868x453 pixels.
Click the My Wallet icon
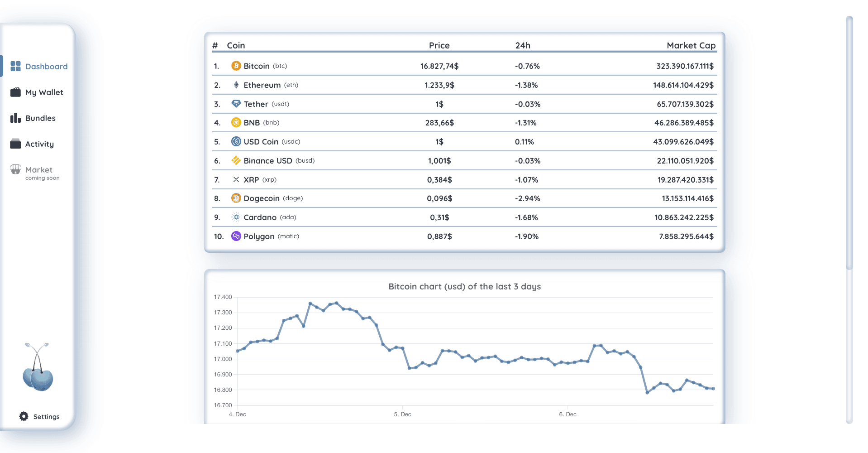15,92
